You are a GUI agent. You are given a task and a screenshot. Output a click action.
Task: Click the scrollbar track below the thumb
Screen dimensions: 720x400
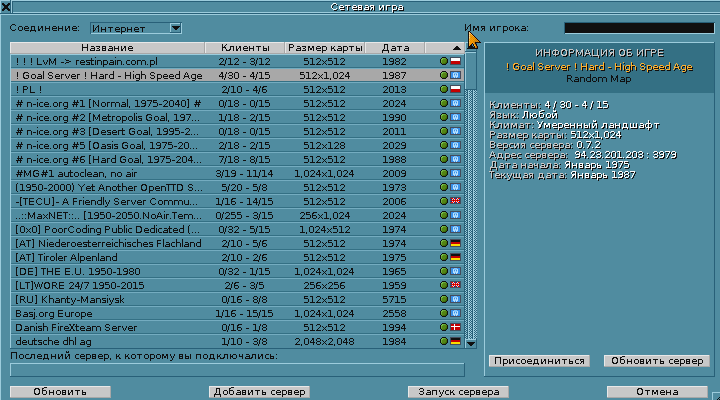click(471, 214)
